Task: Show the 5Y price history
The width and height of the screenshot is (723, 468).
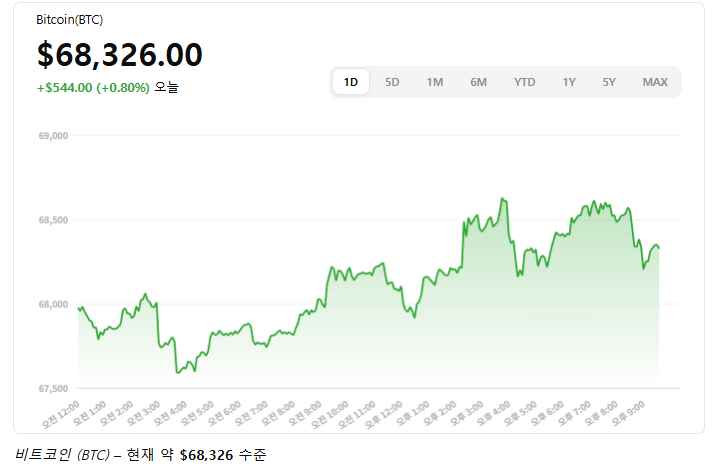Action: coord(609,82)
